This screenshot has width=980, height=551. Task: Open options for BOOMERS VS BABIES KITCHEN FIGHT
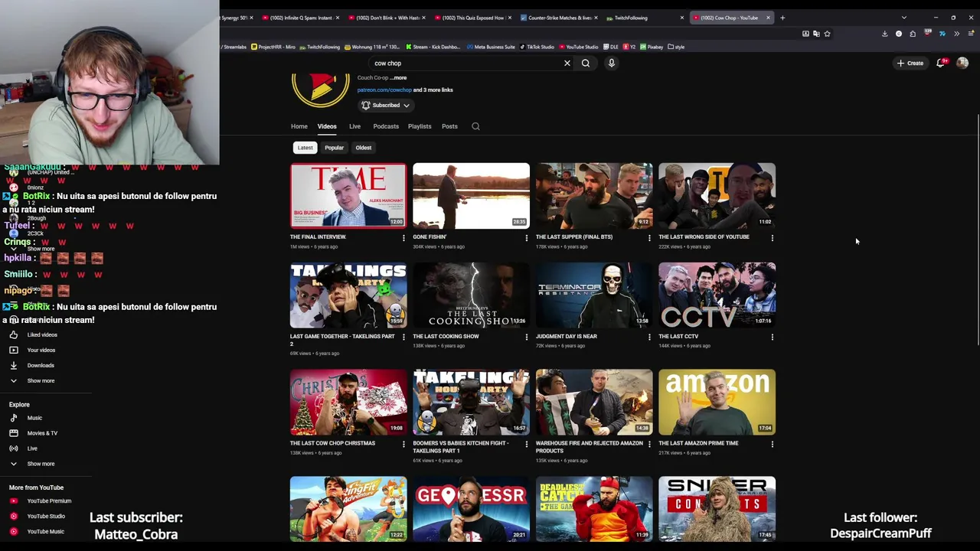(526, 444)
